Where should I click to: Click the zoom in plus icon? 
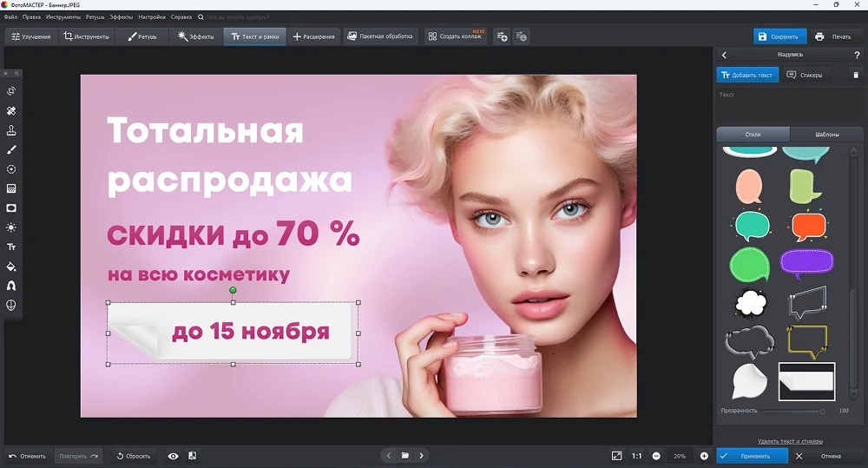click(x=704, y=456)
